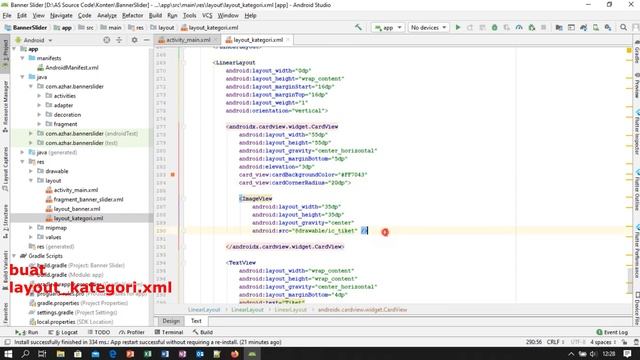Click the 4 spaces indent status

(603, 342)
